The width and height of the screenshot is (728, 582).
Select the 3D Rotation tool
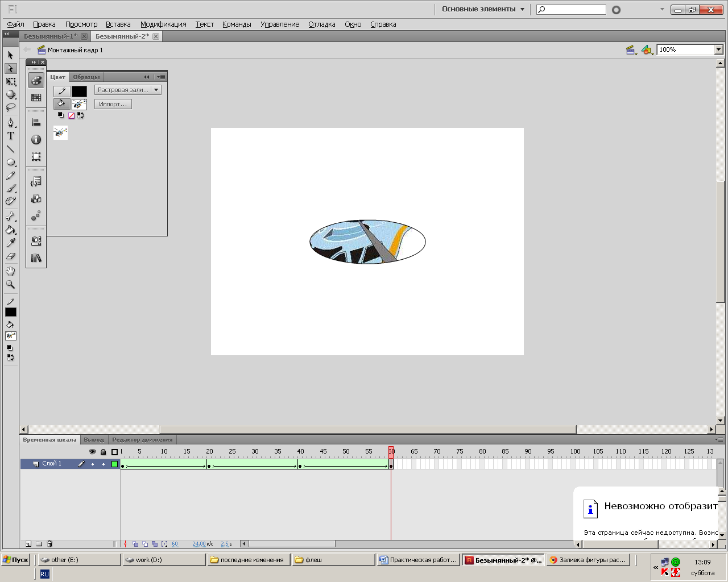coord(10,94)
